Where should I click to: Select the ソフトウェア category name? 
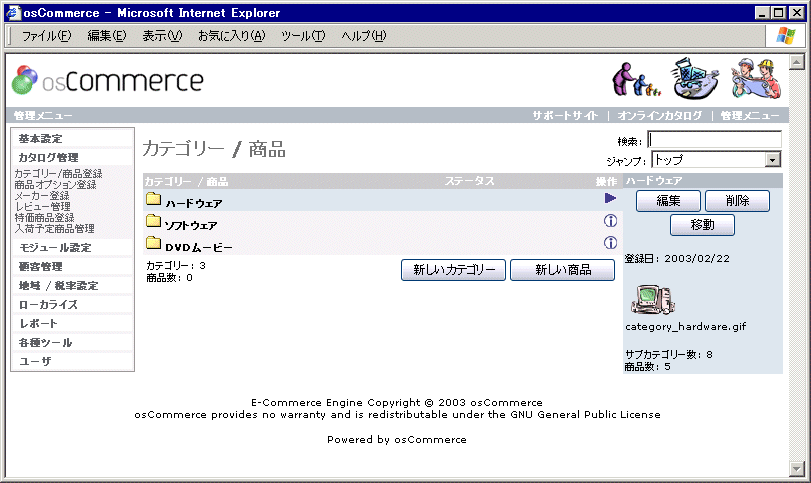(191, 225)
